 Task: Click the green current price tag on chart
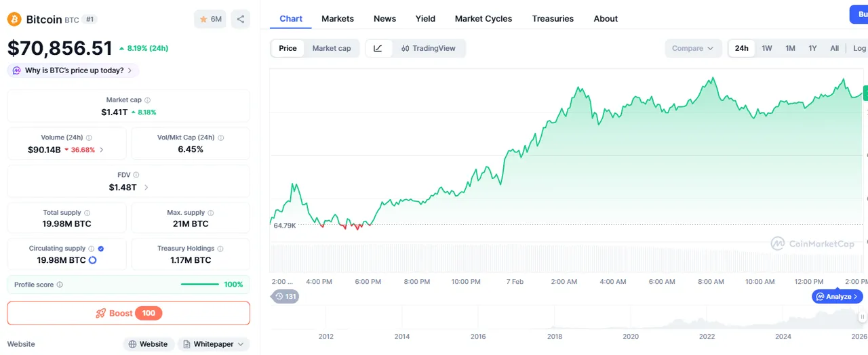(x=865, y=93)
